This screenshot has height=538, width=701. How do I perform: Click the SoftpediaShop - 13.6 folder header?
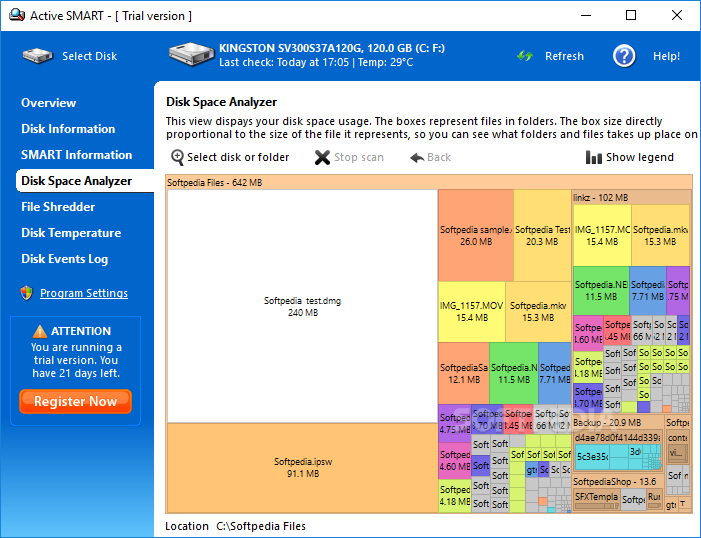(x=617, y=482)
